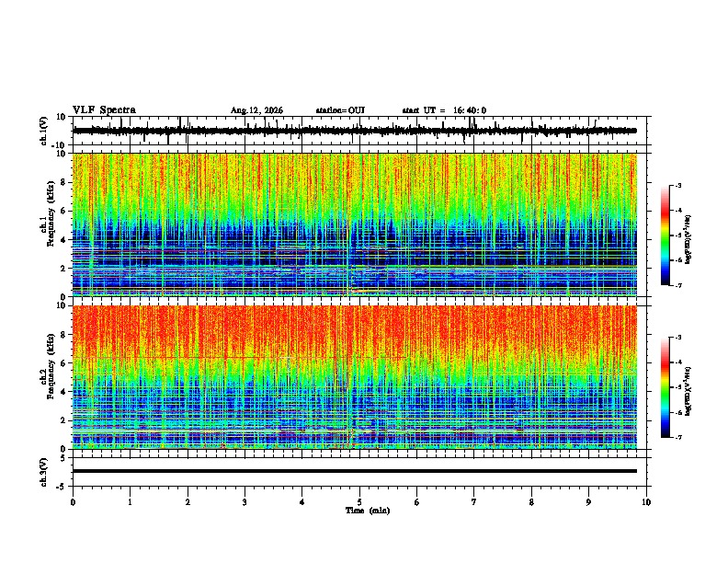Click the "2" kHz tick on ch.1 spectrogram axis
Image resolution: width=728 pixels, height=563 pixels.
(63, 269)
